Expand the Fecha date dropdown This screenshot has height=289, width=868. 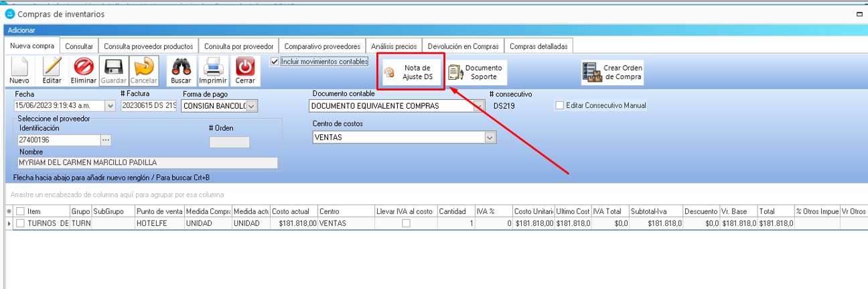point(110,106)
